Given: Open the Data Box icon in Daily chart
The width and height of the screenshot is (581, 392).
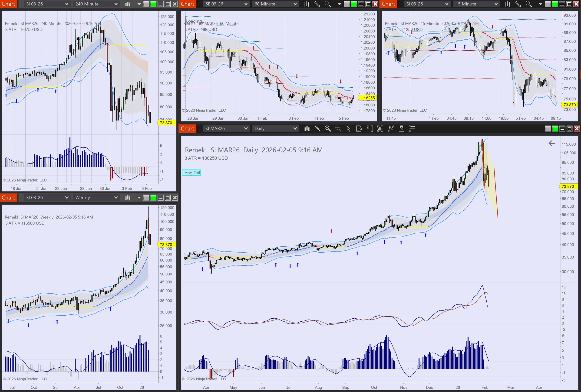Looking at the screenshot, I should (x=359, y=129).
